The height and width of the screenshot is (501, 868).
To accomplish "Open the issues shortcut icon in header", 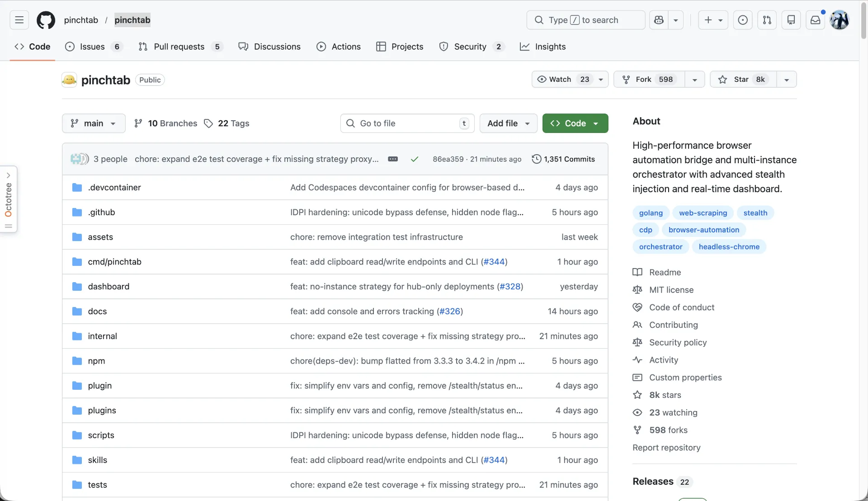I will [742, 20].
